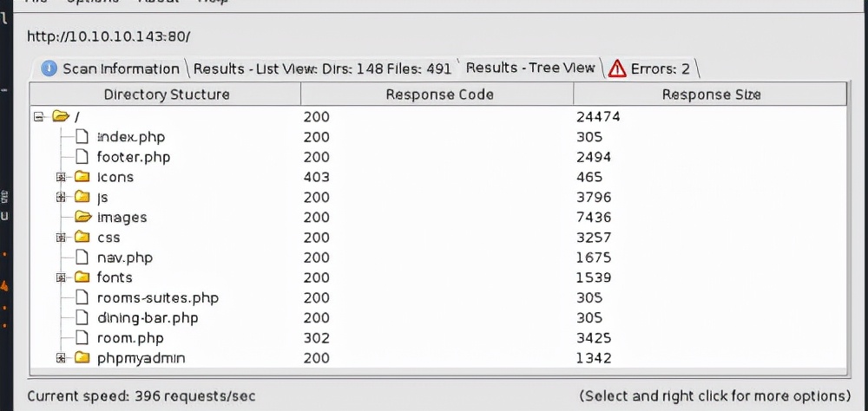
Task: Click the room.php file icon
Action: pos(82,337)
